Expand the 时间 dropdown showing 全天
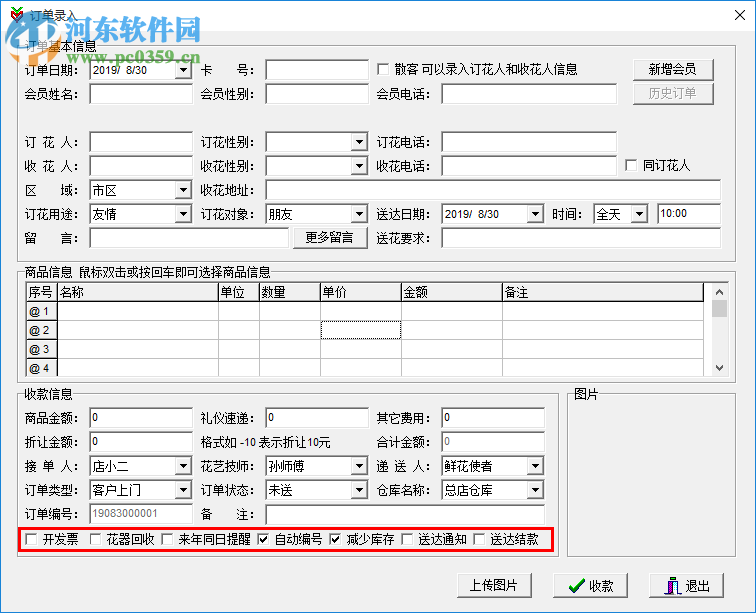 (639, 214)
